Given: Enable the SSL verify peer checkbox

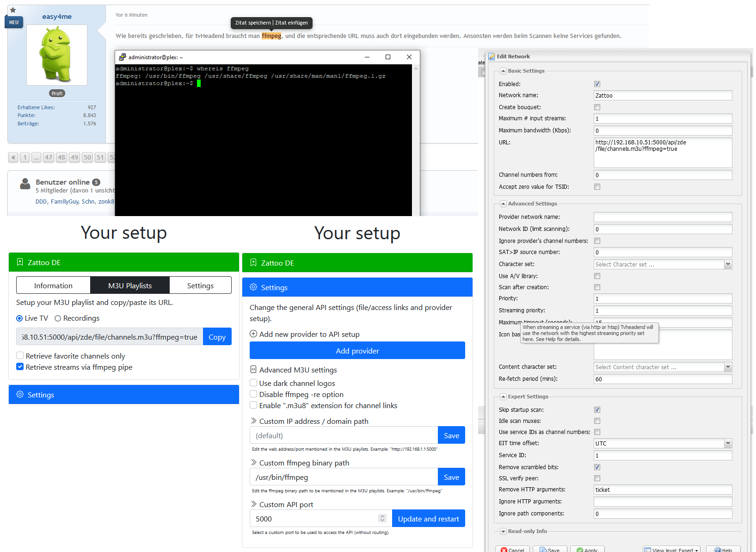Looking at the screenshot, I should [x=597, y=478].
